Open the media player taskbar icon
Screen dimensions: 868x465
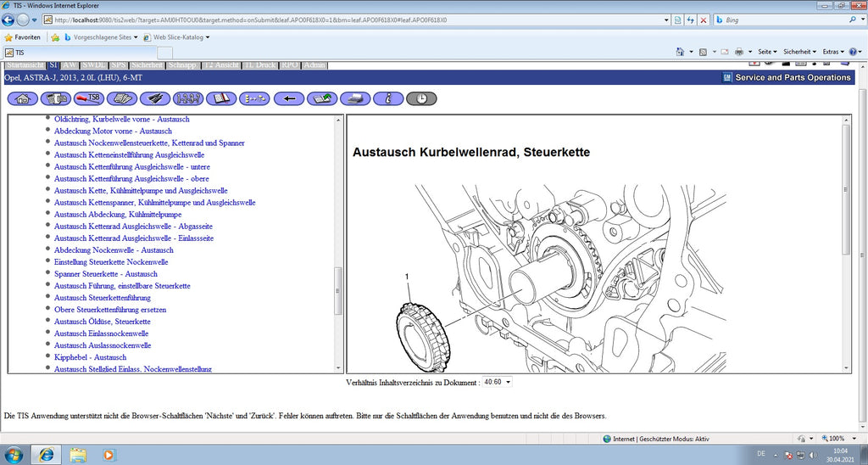tap(109, 455)
